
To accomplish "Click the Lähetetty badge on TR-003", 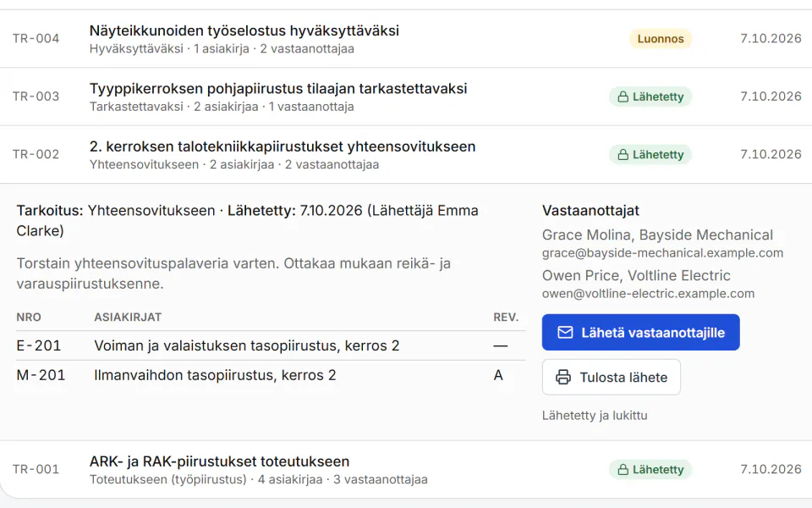I will point(650,97).
